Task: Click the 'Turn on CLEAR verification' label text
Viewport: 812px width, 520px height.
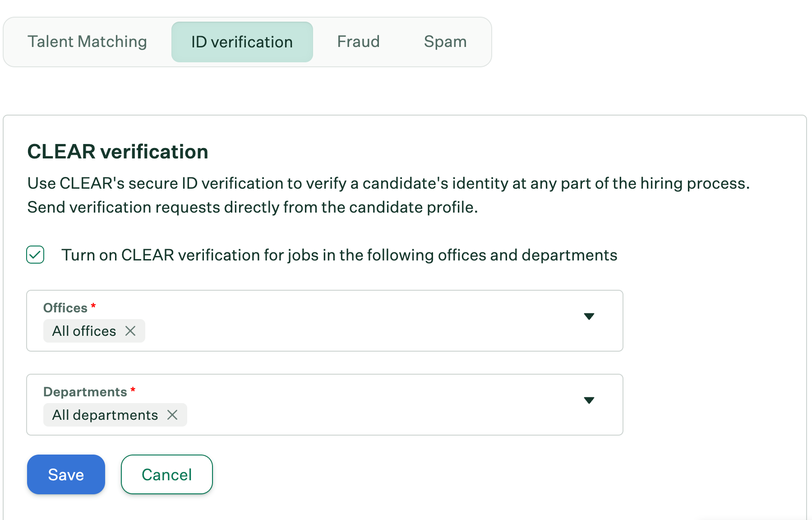Action: 339,255
